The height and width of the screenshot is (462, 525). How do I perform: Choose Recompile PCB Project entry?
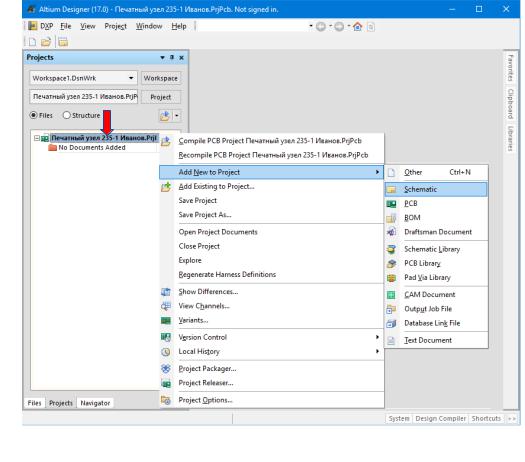pos(272,155)
